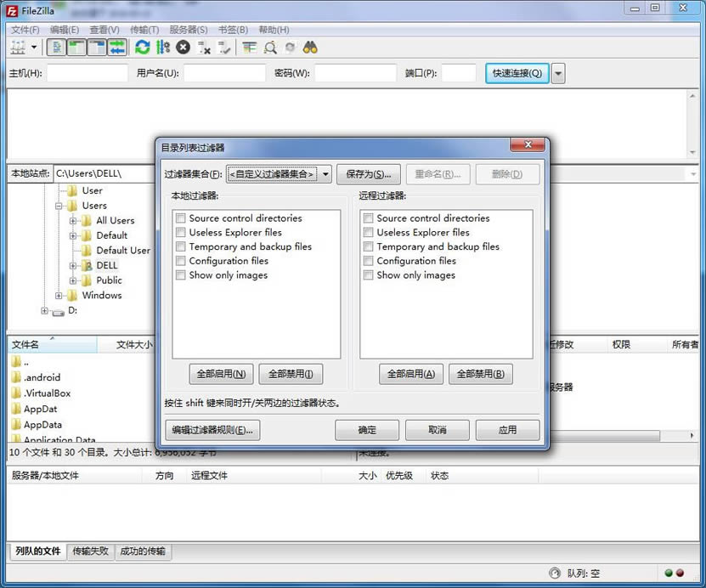Open the 传输(T) menu

click(146, 30)
